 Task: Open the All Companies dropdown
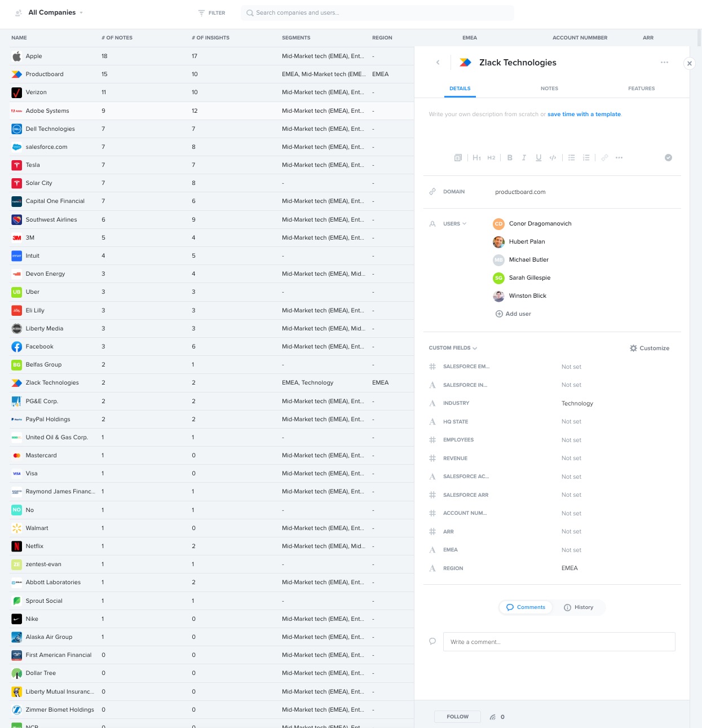(x=55, y=12)
